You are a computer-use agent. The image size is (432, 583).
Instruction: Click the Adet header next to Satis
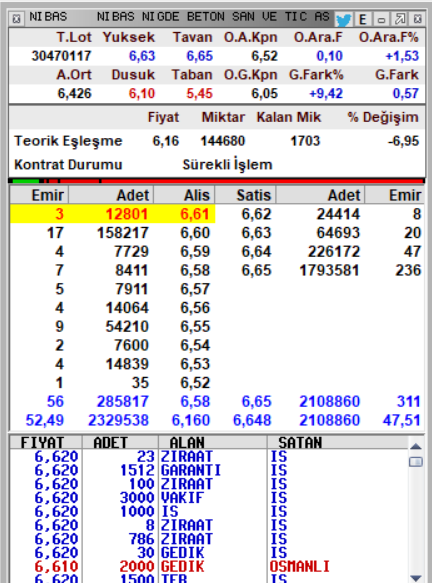(320, 195)
